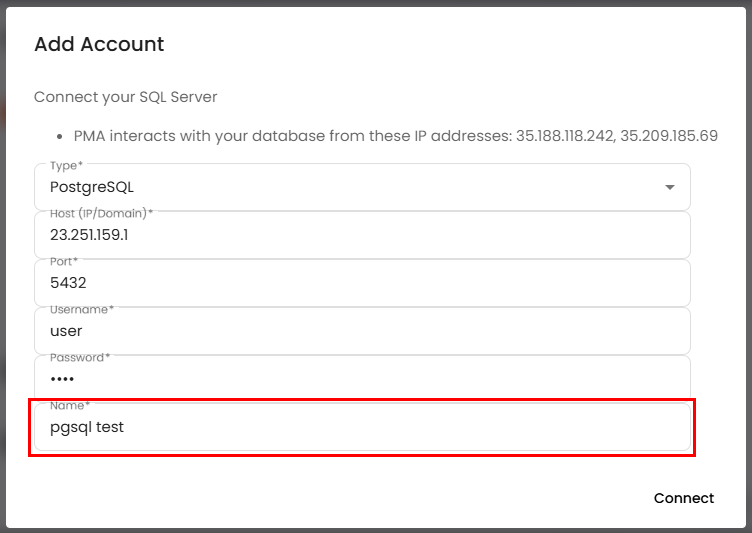Click the Name field containing 'pgsql test'
Image resolution: width=752 pixels, height=533 pixels.
pos(362,427)
